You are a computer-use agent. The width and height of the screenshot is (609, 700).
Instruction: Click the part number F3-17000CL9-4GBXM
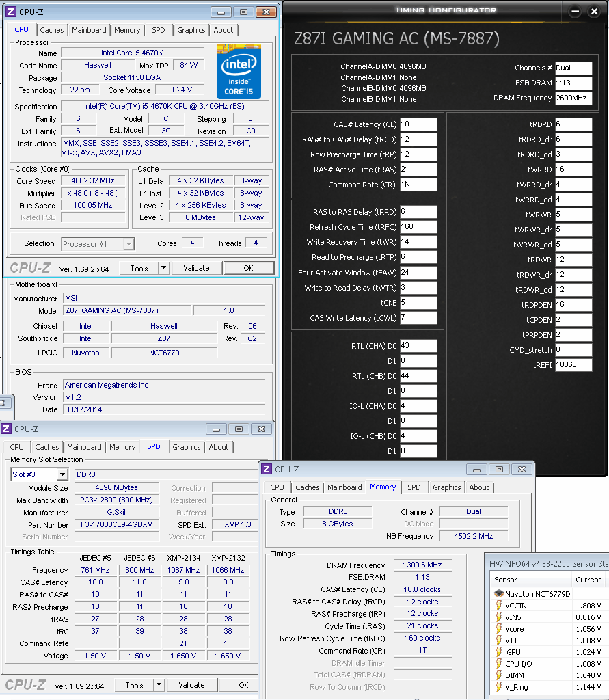(x=116, y=524)
